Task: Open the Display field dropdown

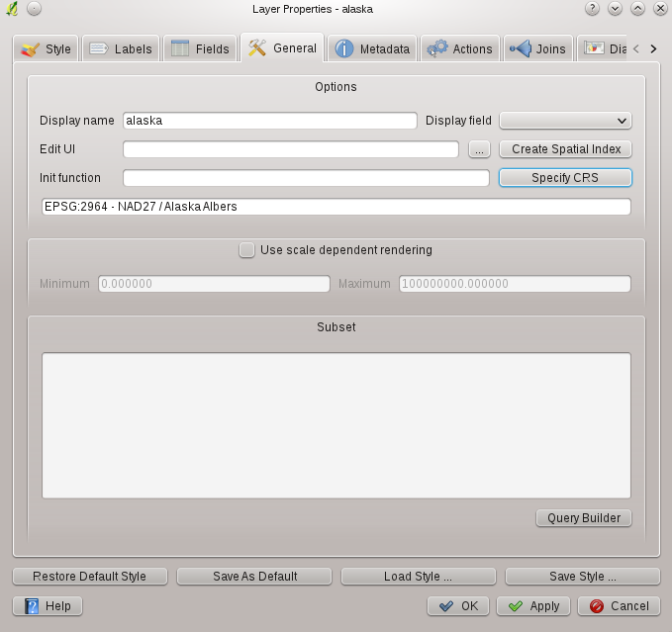Action: [x=565, y=121]
